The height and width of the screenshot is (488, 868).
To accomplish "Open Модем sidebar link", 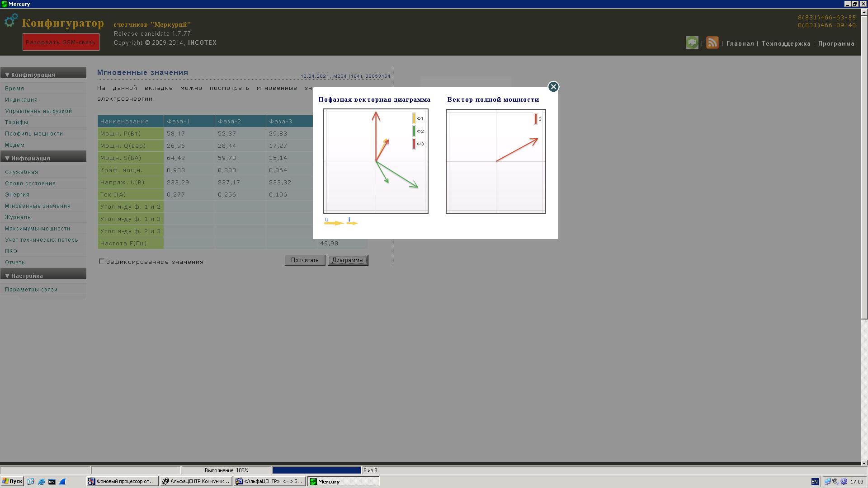I will [15, 145].
